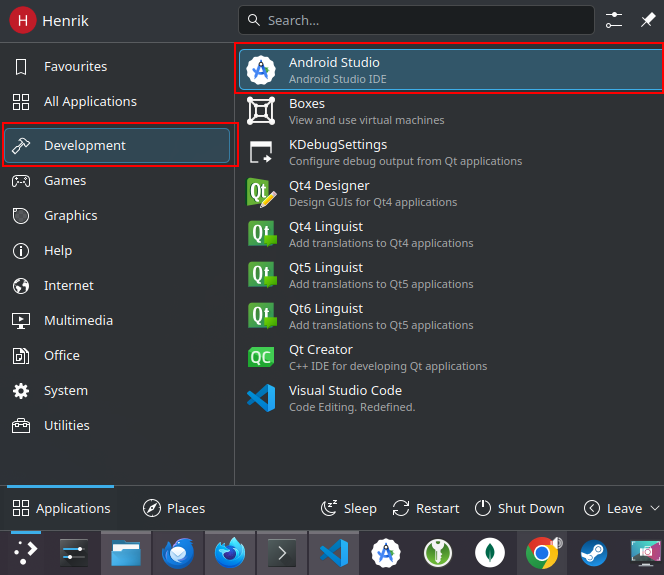
Task: Open Android Studio from the taskbar
Action: click(386, 553)
